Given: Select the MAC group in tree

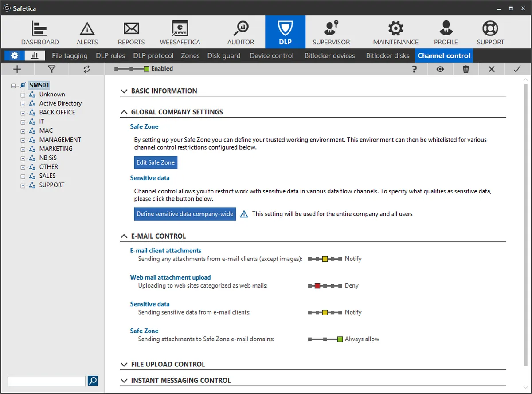Looking at the screenshot, I should pos(46,130).
